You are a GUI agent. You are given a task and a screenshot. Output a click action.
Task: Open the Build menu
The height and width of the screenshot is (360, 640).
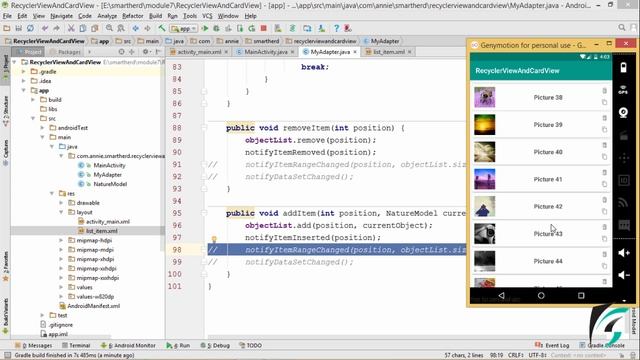pyautogui.click(x=155, y=16)
